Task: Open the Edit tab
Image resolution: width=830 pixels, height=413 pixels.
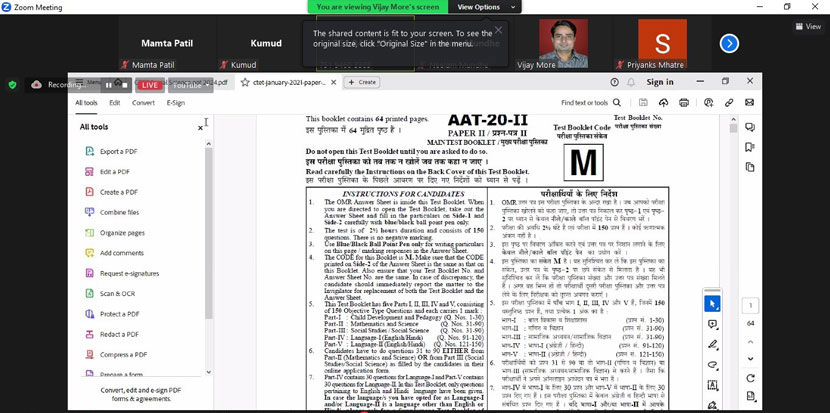Action: tap(115, 103)
